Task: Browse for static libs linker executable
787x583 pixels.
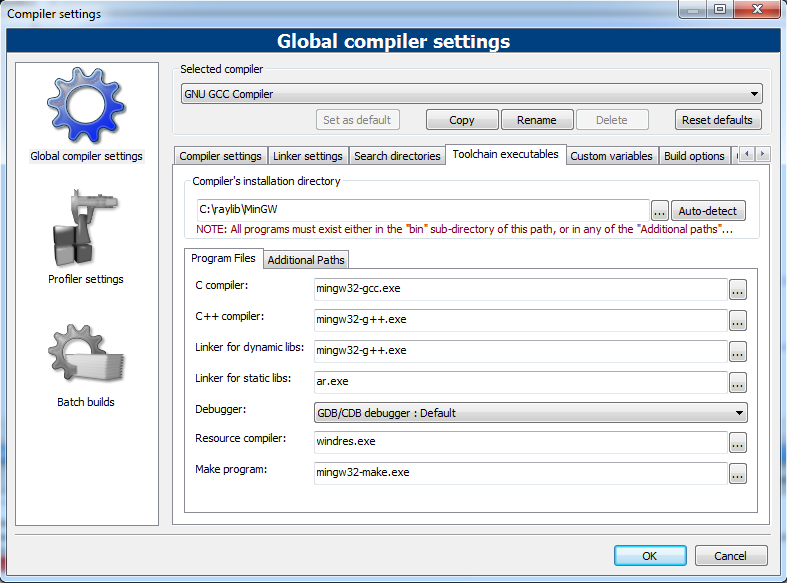Action: click(x=737, y=382)
